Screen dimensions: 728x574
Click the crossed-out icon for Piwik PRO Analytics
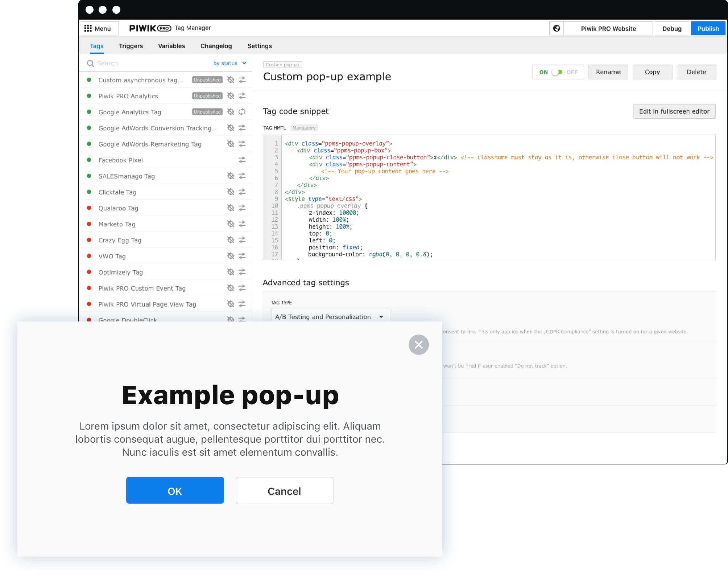pyautogui.click(x=231, y=96)
